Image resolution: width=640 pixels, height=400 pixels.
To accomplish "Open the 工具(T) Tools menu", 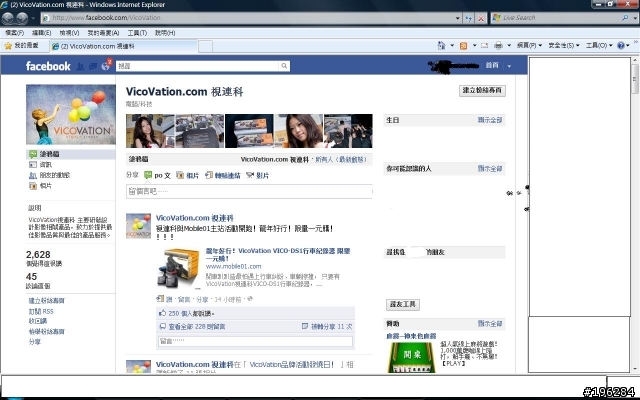I will click(137, 33).
